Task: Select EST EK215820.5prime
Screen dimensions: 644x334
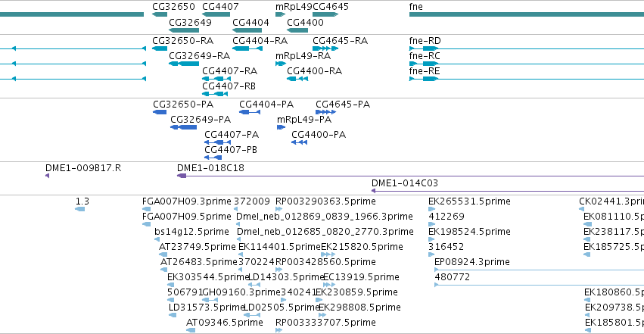Action: tap(362, 247)
